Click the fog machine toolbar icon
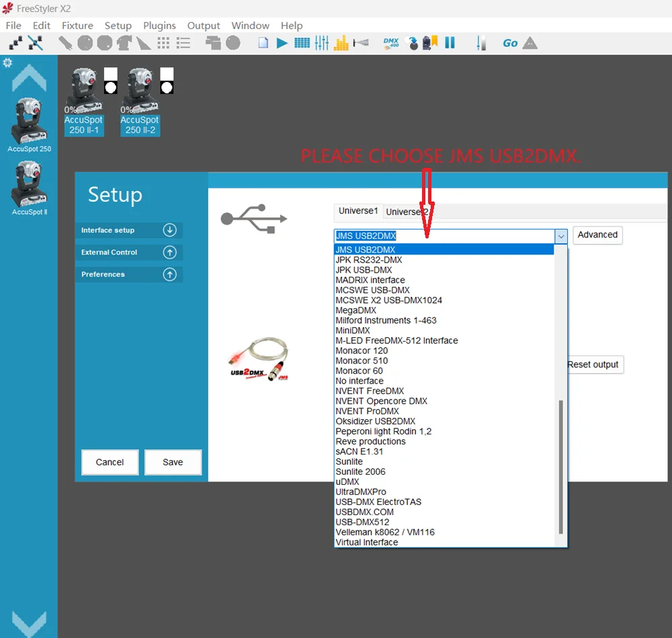Viewport: 672px width, 638px height. (x=361, y=43)
